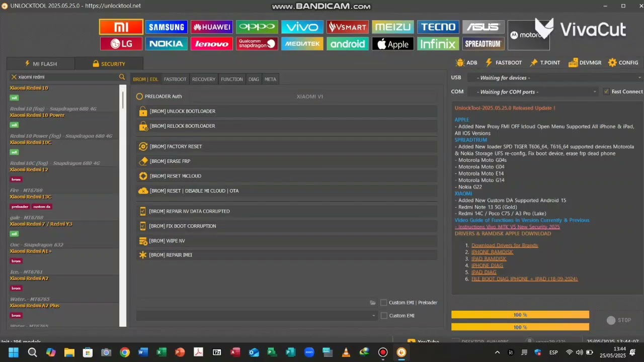Select the Xiaomi MI brand logo

coord(121,27)
